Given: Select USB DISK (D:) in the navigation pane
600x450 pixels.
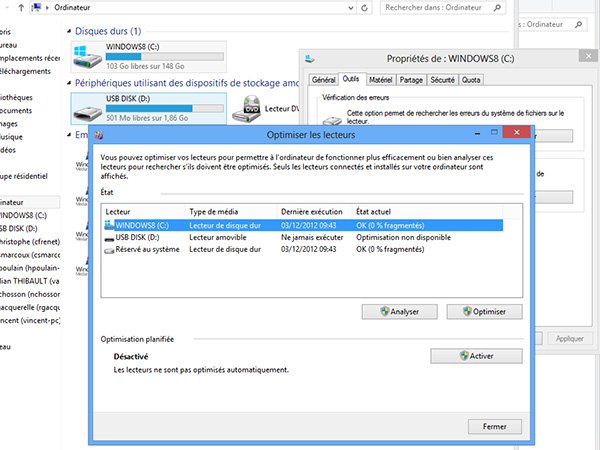Looking at the screenshot, I should pyautogui.click(x=18, y=228).
